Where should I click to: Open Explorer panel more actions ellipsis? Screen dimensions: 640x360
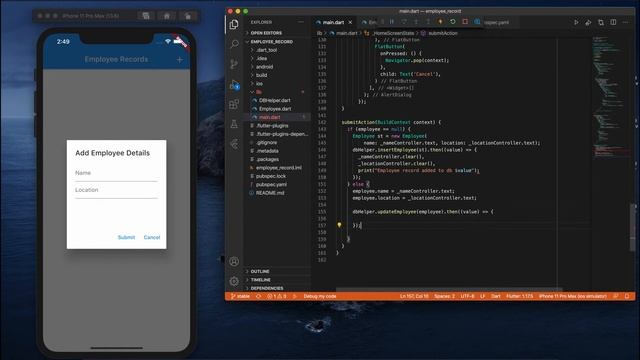click(x=301, y=22)
